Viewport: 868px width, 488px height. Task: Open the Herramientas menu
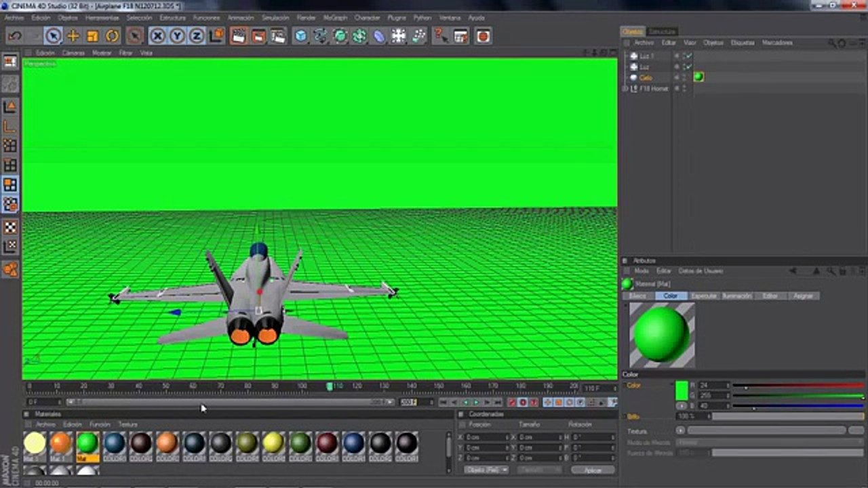(x=102, y=18)
